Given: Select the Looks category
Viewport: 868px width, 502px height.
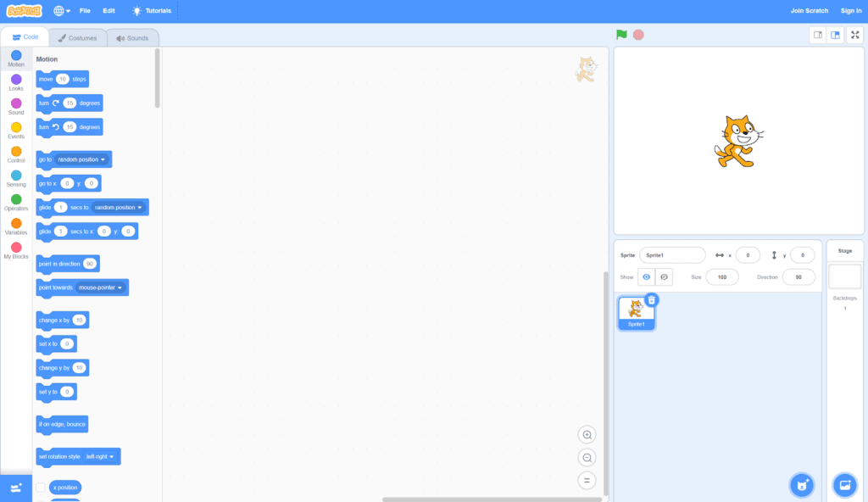Looking at the screenshot, I should 16,82.
